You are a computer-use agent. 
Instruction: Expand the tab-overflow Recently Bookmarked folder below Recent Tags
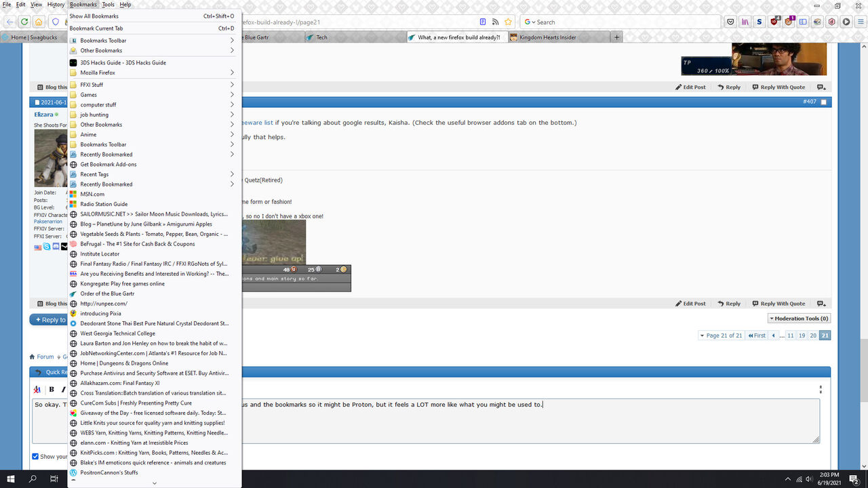155,184
